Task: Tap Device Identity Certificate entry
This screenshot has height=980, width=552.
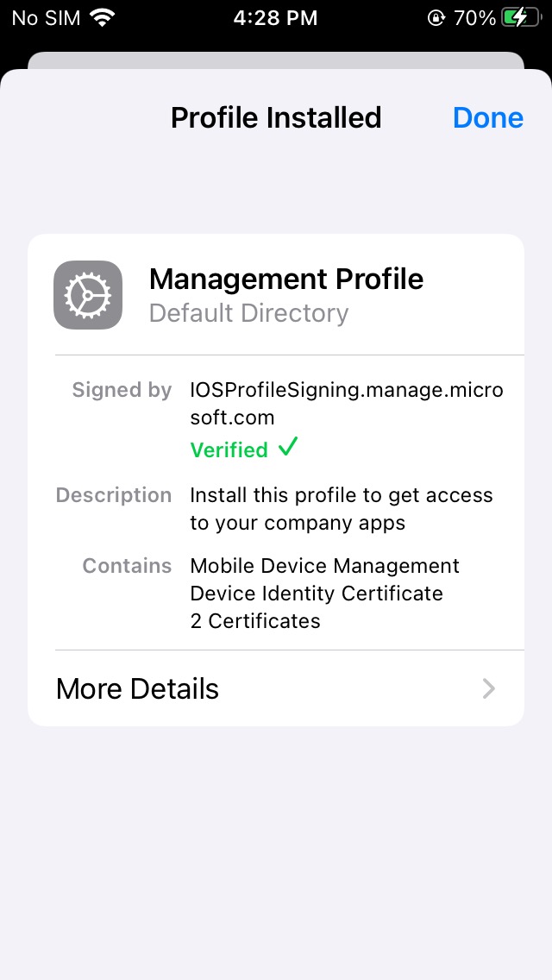Action: click(x=317, y=594)
